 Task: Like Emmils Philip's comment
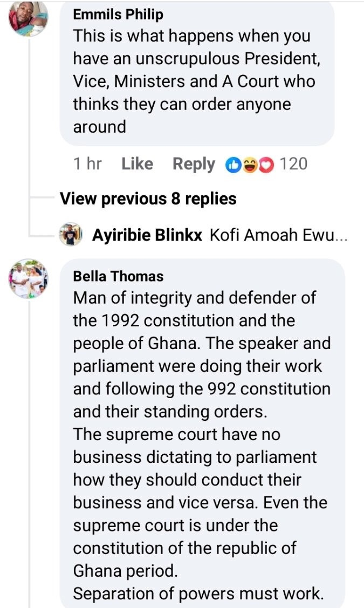[137, 164]
